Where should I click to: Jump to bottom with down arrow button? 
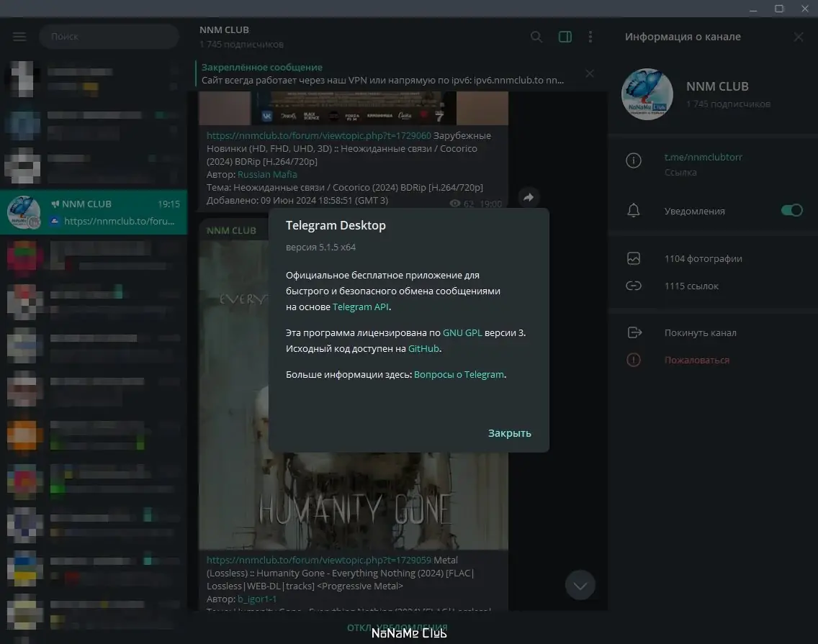tap(580, 585)
